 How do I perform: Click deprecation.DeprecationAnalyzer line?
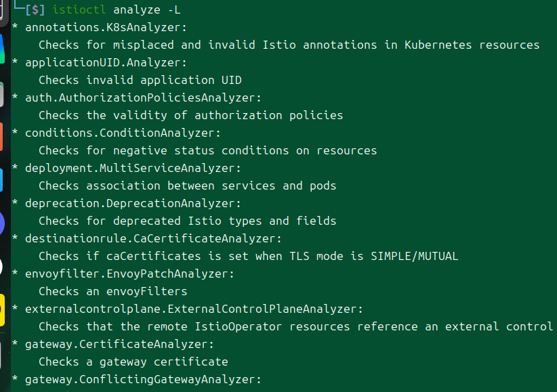click(133, 203)
